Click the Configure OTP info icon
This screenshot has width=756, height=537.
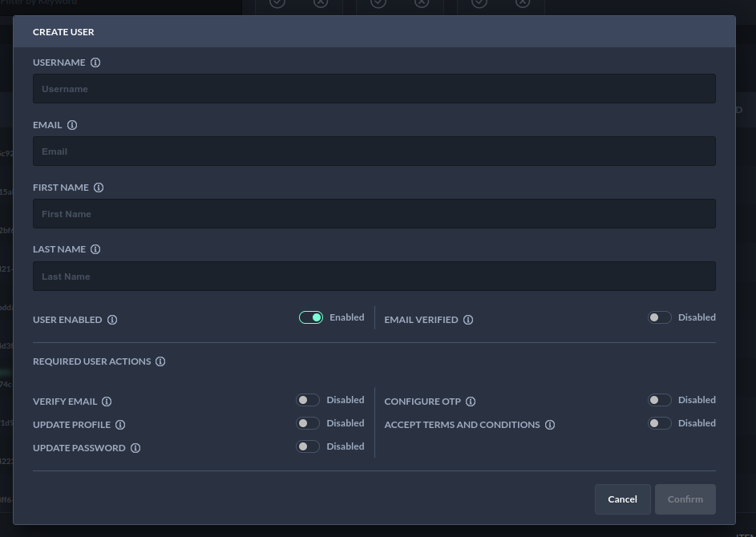point(471,402)
